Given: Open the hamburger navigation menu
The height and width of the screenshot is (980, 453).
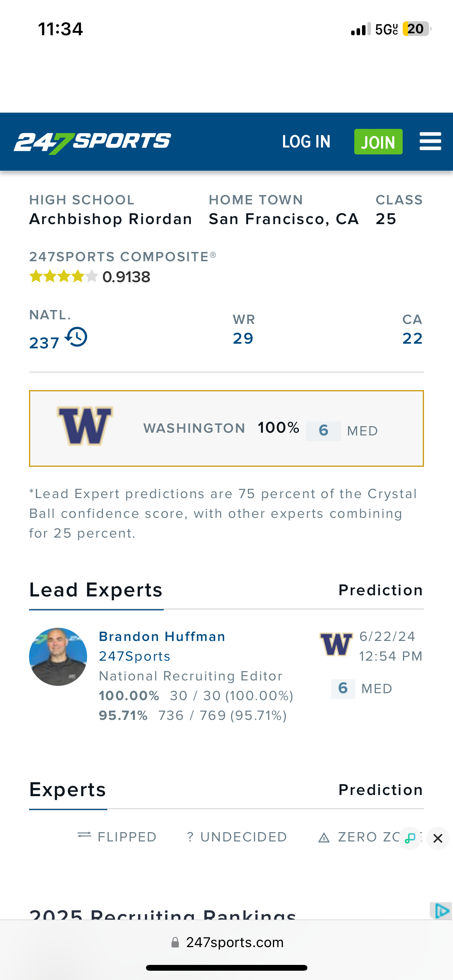Looking at the screenshot, I should [430, 141].
